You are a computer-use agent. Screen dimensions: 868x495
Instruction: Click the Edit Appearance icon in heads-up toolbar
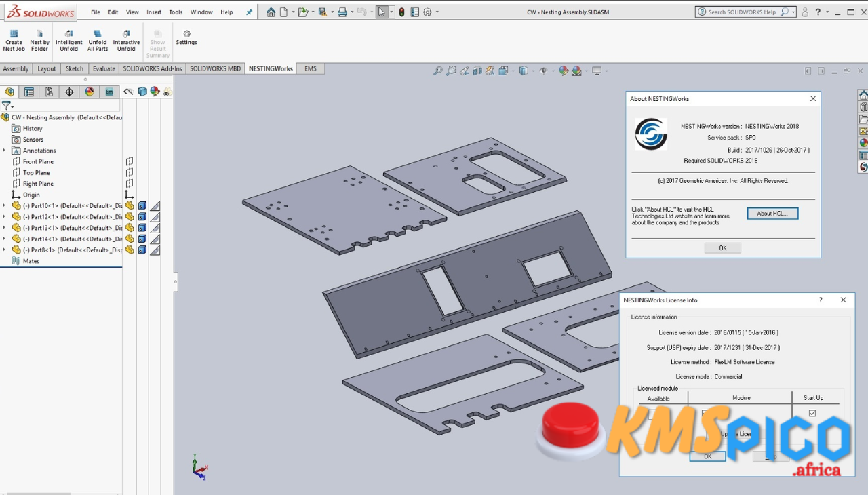[x=564, y=71]
